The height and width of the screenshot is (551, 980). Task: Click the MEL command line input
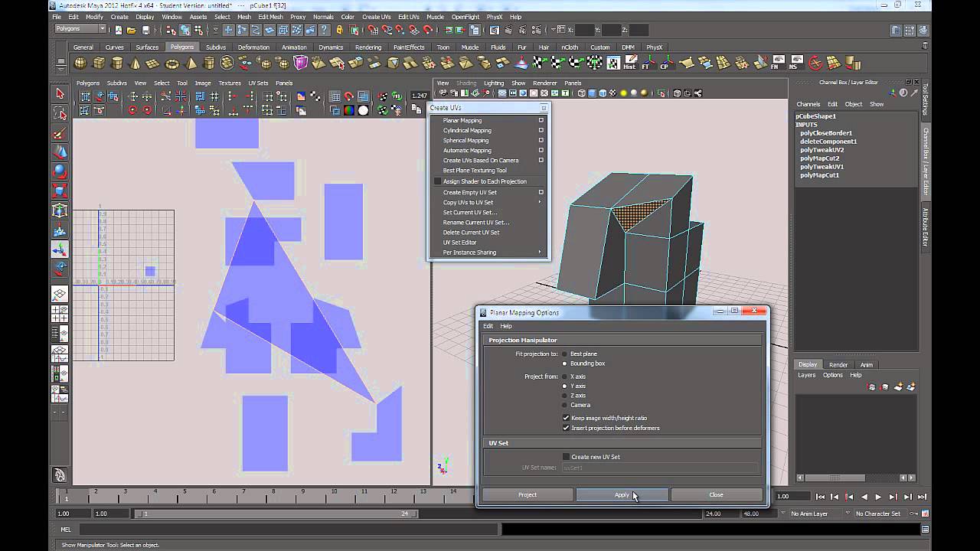pos(289,529)
